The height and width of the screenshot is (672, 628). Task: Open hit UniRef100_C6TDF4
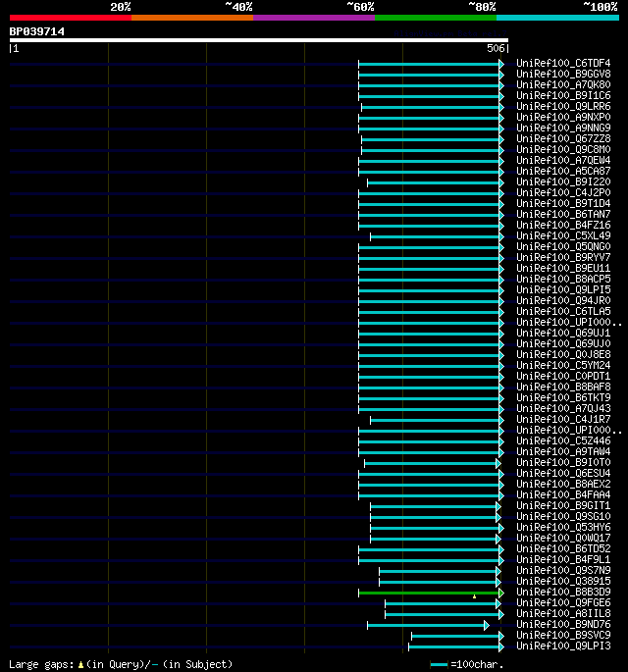563,64
